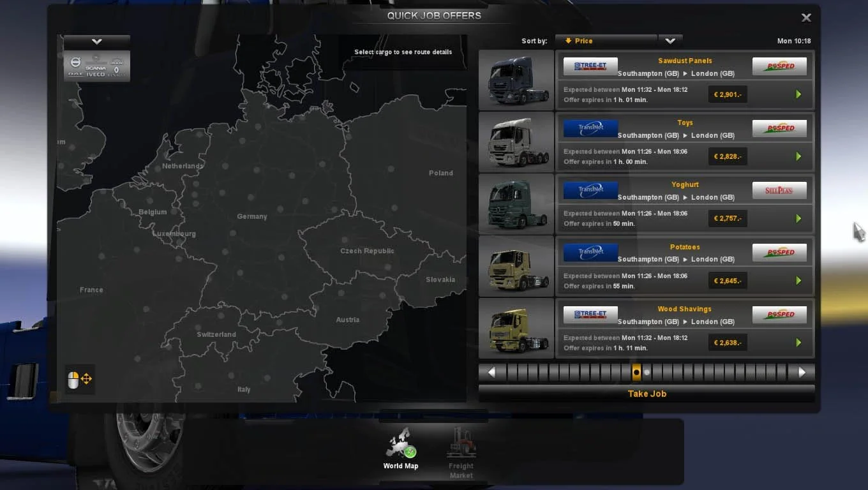
Task: Click green arrow on Sawdust Panels job
Action: click(x=798, y=94)
